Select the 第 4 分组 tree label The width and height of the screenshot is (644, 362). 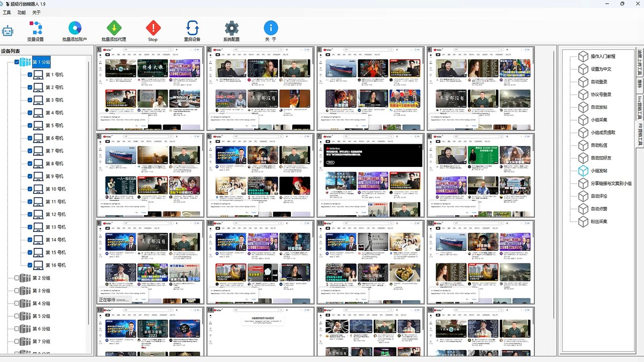pos(41,304)
